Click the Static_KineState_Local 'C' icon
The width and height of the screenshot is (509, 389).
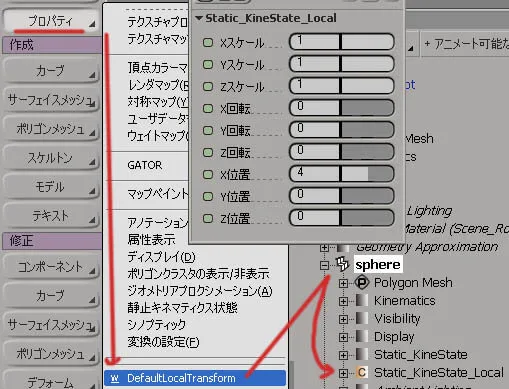[362, 372]
